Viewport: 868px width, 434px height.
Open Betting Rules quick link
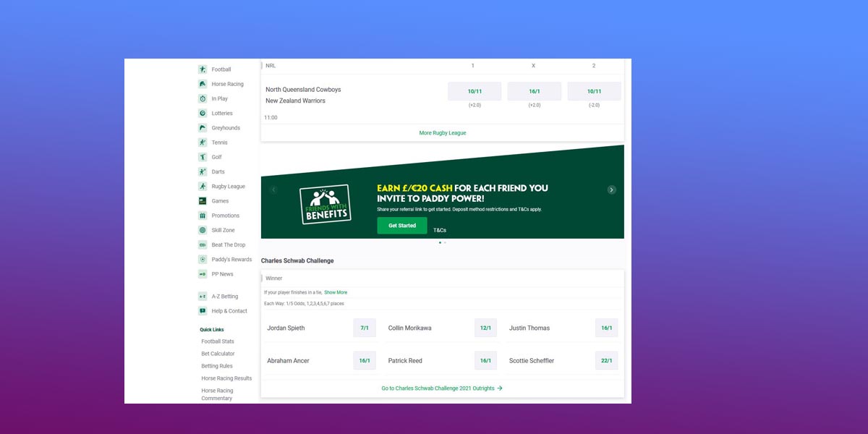[x=217, y=366]
